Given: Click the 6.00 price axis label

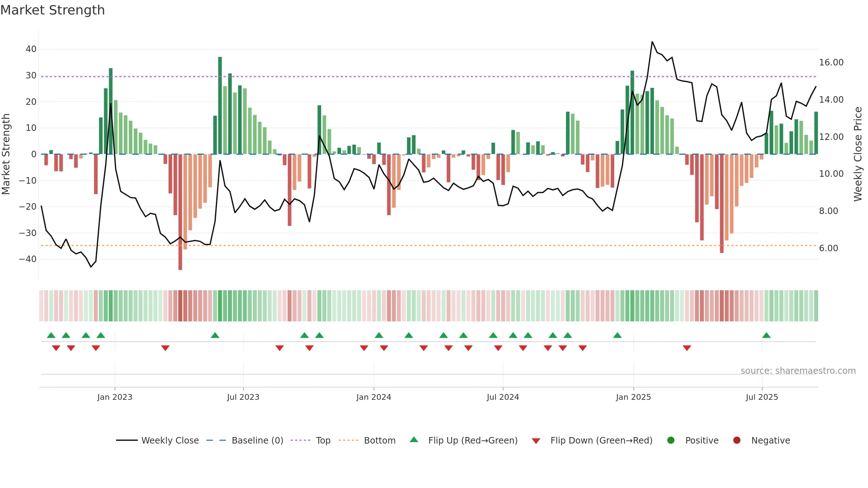Looking at the screenshot, I should click(x=829, y=248).
